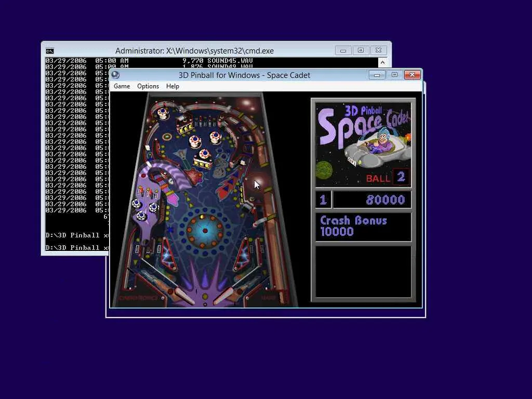Close the 3D Pinball window
532x399 pixels.
(x=412, y=75)
